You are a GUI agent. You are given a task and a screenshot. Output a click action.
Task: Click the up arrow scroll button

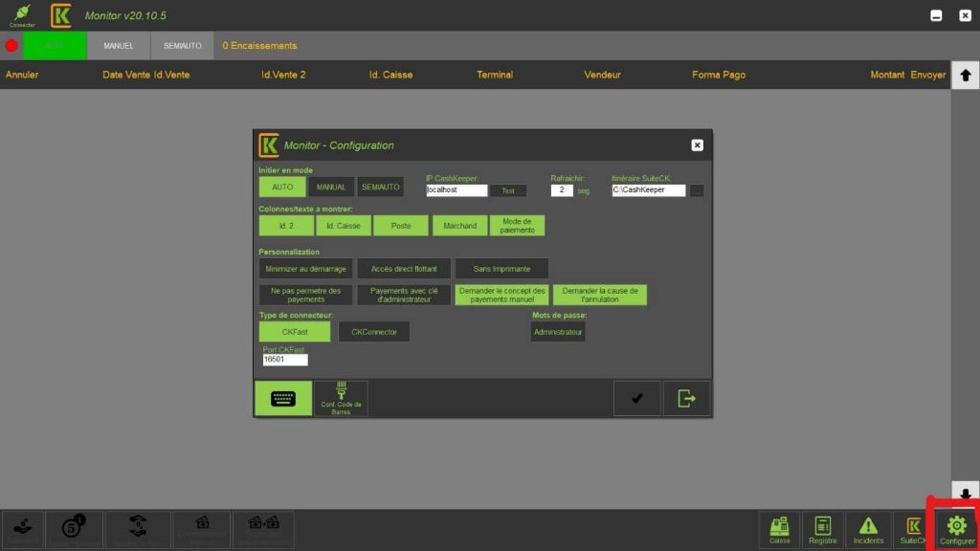coord(965,75)
